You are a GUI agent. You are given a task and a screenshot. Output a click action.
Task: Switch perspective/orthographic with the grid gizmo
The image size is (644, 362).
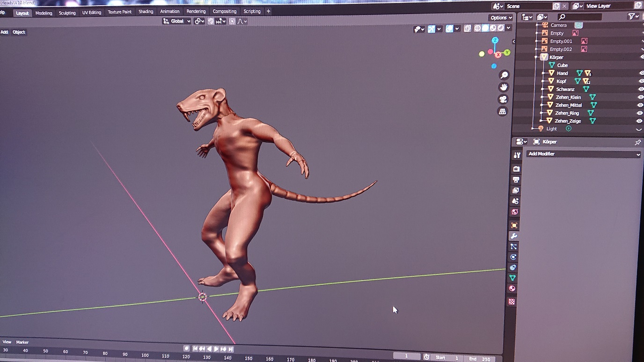pos(503,112)
